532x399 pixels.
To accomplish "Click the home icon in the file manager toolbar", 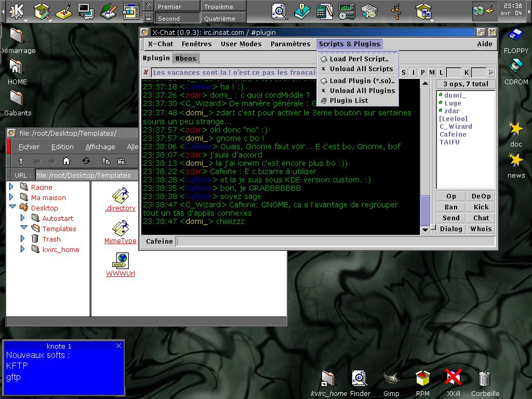I will (66, 161).
